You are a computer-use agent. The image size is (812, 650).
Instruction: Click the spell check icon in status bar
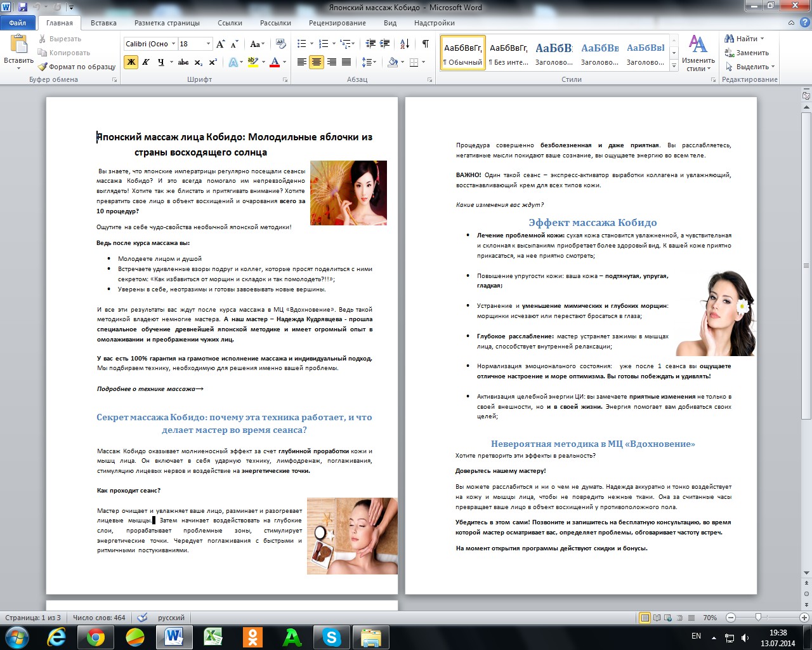pos(143,618)
